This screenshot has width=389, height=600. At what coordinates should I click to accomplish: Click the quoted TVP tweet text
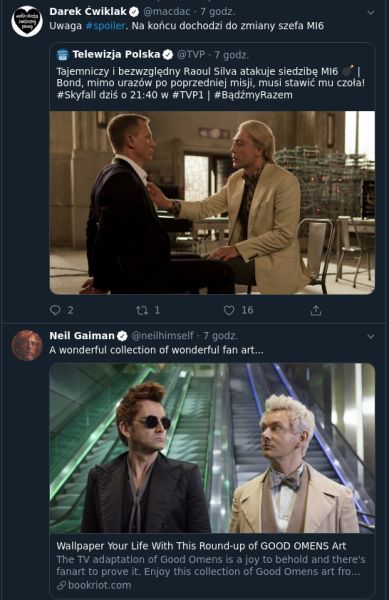[x=211, y=83]
